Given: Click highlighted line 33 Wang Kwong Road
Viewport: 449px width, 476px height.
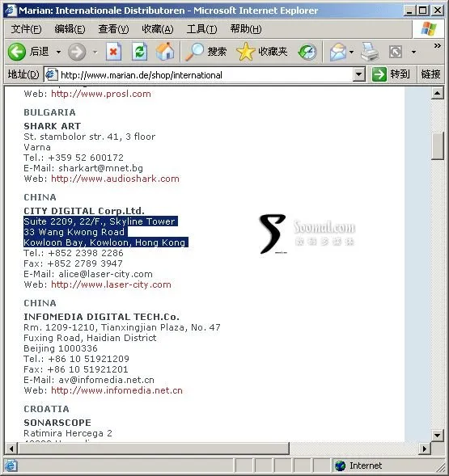Looking at the screenshot, I should [74, 232].
